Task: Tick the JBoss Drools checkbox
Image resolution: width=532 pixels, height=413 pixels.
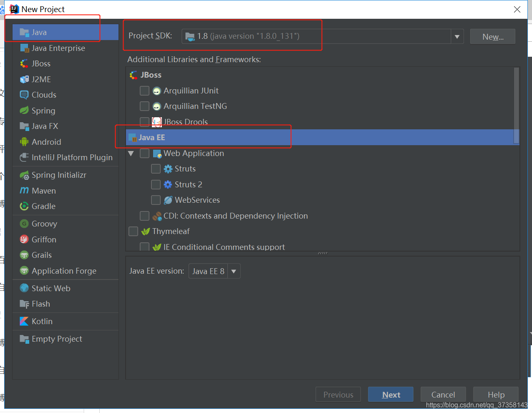Action: coord(144,122)
